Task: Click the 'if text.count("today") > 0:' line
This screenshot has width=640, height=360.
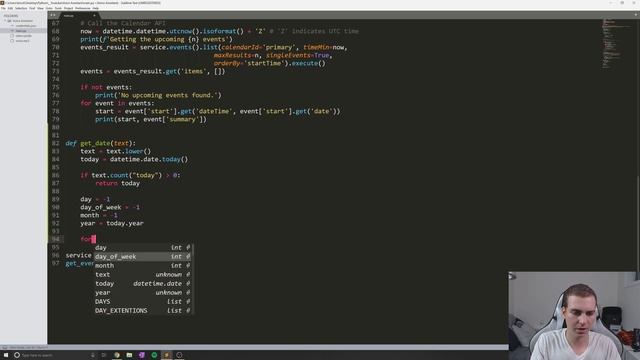Action: [130, 175]
